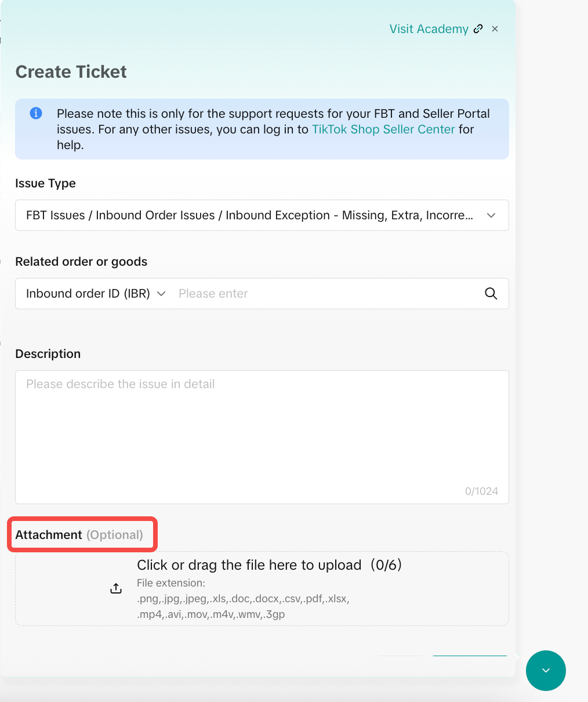Click the Create Ticket heading
Screen dimensions: 588x702
point(71,72)
